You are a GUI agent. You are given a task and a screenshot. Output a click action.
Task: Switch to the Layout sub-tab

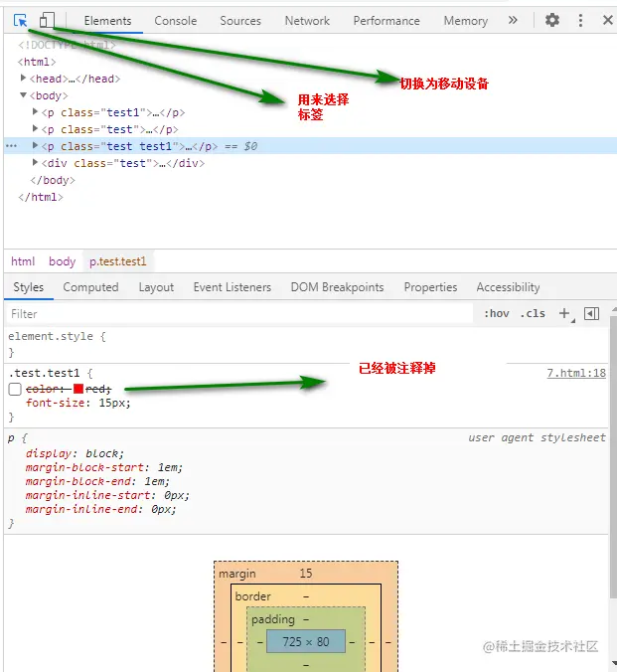(156, 287)
